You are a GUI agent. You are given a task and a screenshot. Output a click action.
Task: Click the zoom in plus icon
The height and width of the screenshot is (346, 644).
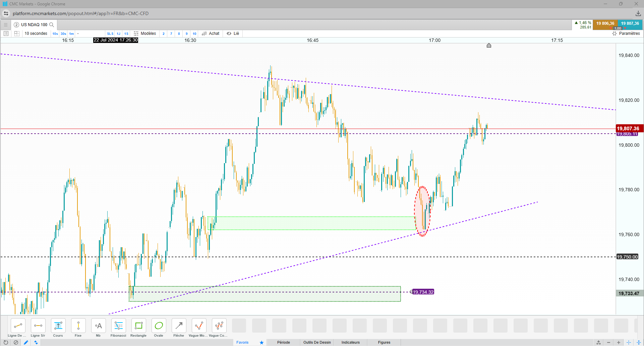[x=619, y=342]
